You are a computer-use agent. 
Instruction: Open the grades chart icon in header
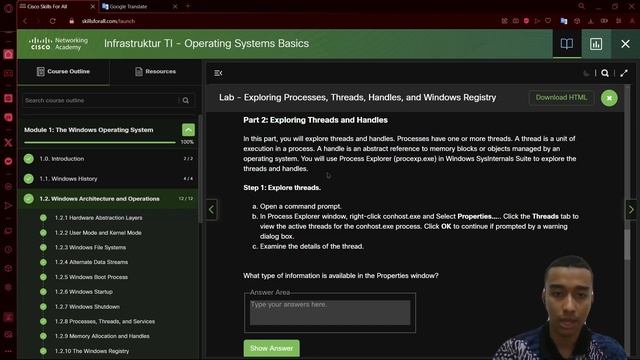coord(596,44)
